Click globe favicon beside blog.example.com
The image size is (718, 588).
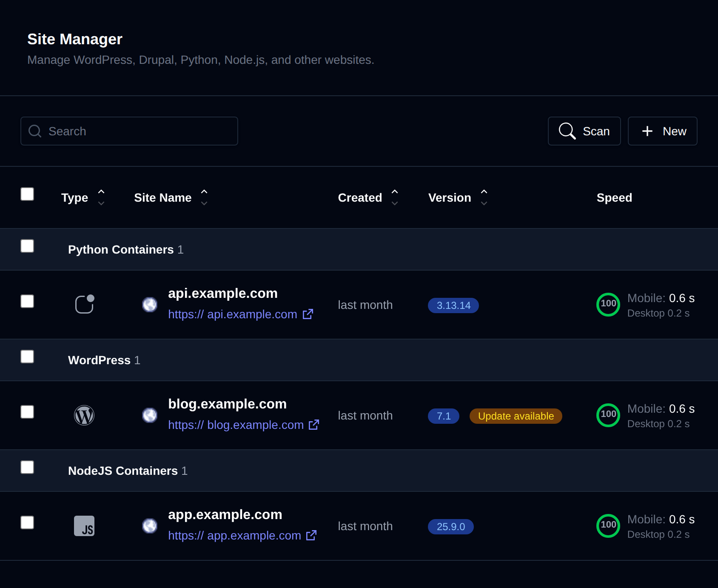(x=150, y=415)
